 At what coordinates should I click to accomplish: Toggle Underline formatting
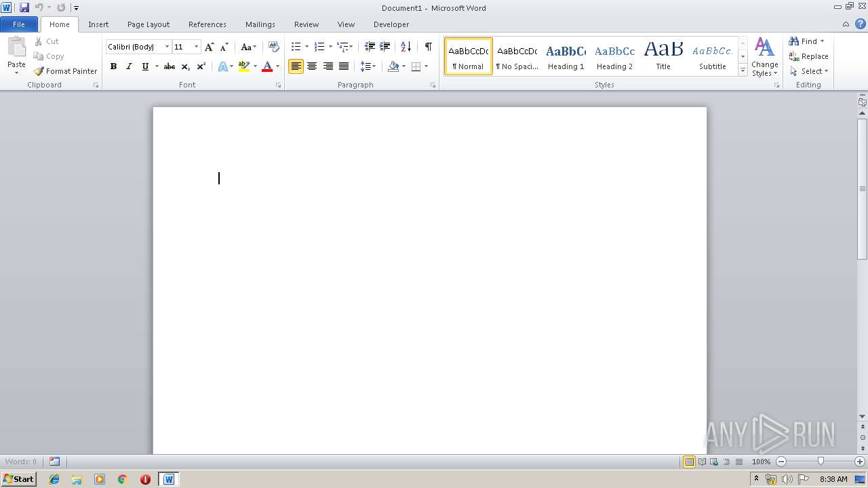[145, 66]
